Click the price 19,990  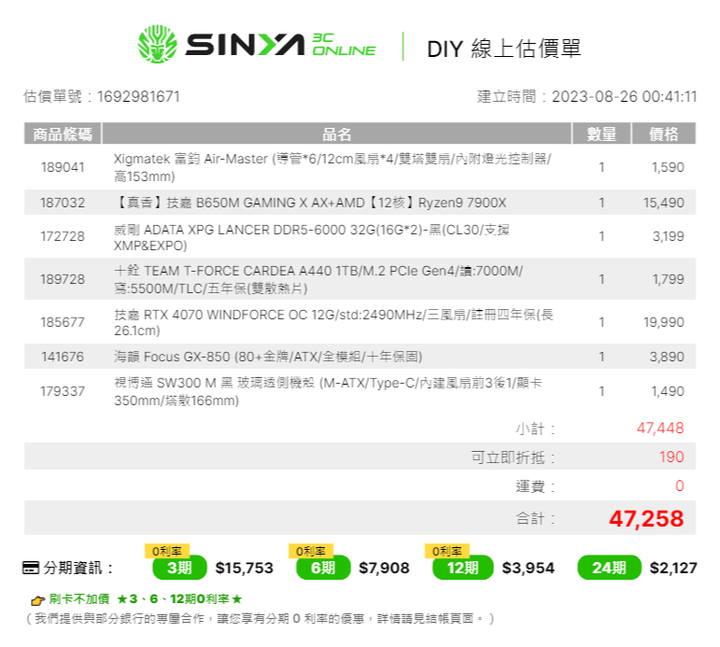coord(664,322)
